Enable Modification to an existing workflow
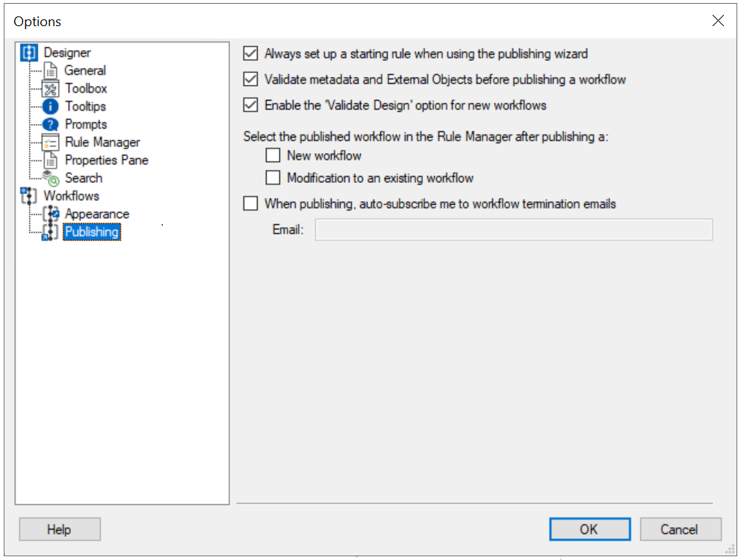Viewport: 738px width, 560px height. [x=273, y=178]
